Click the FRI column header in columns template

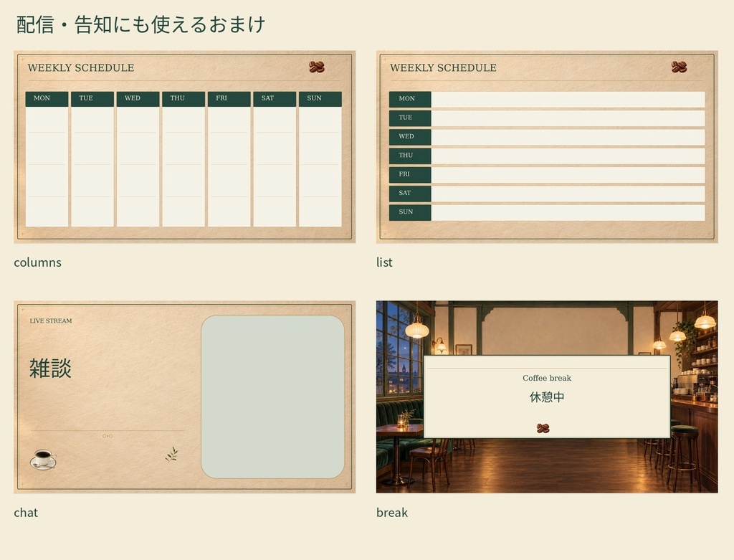pos(229,99)
